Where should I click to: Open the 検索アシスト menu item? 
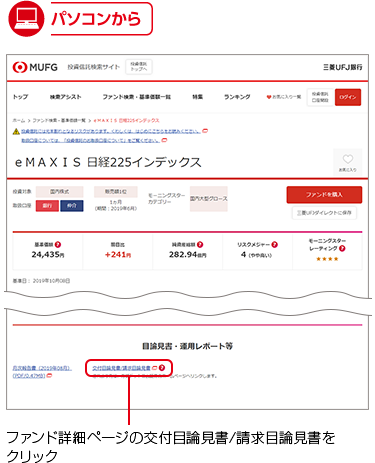click(x=66, y=97)
